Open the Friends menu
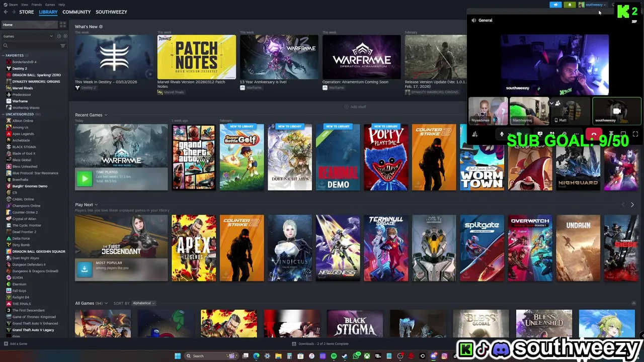644x362 pixels. [37, 5]
